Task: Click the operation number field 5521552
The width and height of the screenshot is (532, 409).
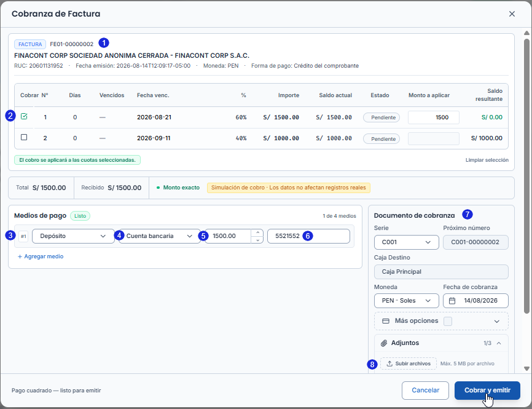Action: pyautogui.click(x=308, y=236)
